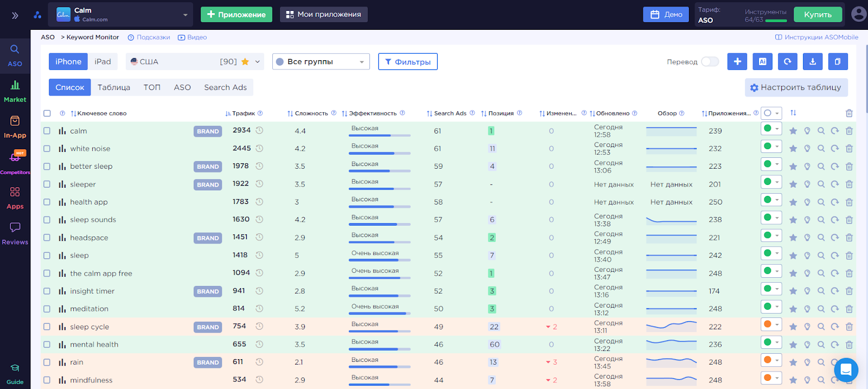The image size is (868, 389).
Task: Open color group dropdown for 'calm' row
Action: coord(771,129)
